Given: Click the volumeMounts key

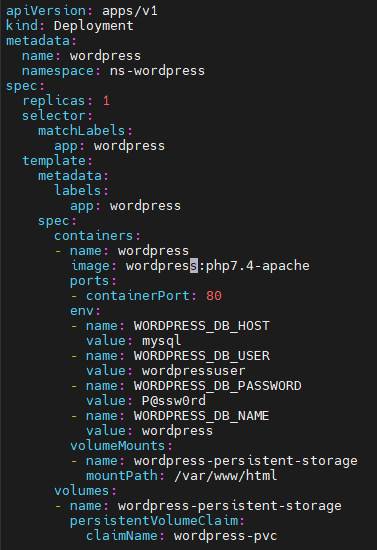Looking at the screenshot, I should point(117,446).
